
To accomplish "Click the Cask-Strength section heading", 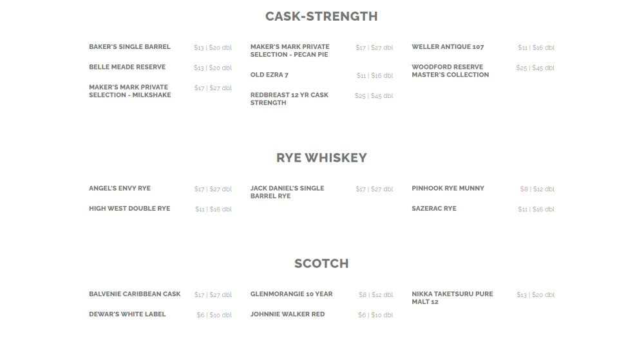I will coord(321,17).
